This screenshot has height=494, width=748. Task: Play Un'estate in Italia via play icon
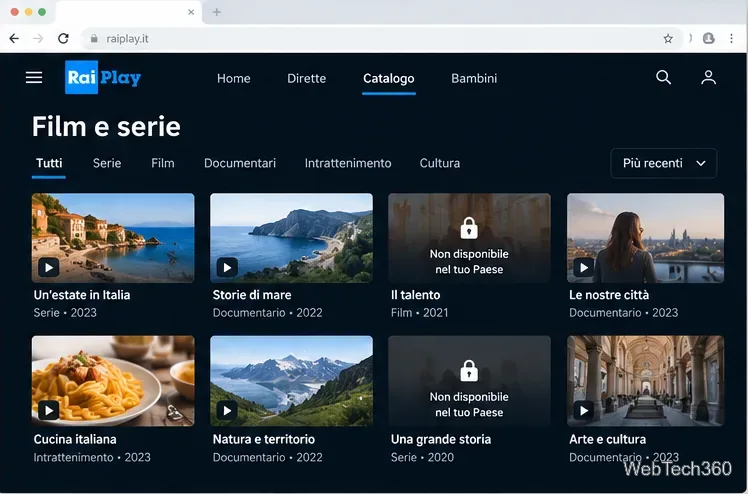point(49,268)
